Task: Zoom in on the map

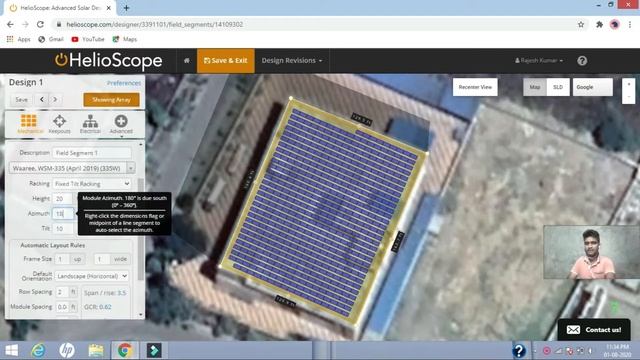Action: tap(629, 84)
